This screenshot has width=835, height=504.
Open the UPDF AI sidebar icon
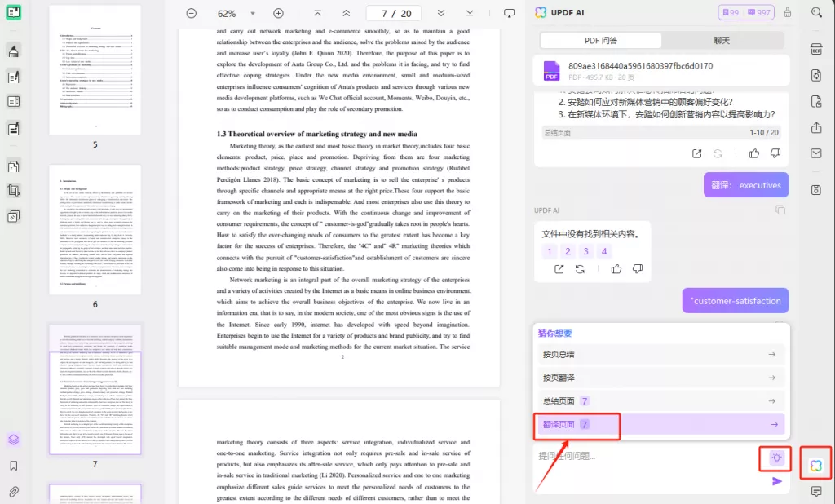pyautogui.click(x=815, y=465)
